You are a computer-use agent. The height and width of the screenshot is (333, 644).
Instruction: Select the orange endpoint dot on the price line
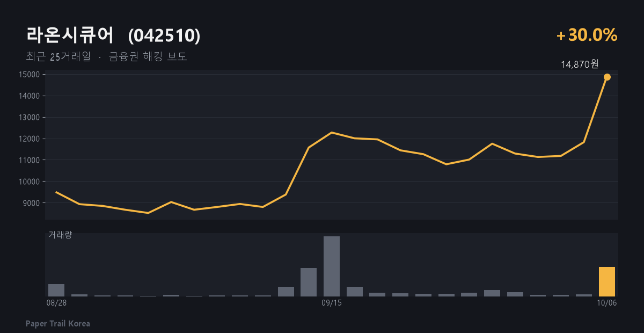[x=607, y=77]
